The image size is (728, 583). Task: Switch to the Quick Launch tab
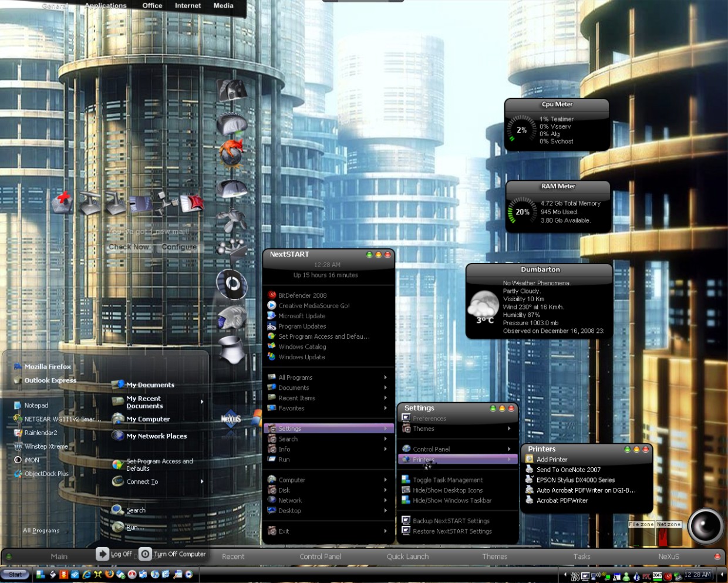[x=407, y=557]
